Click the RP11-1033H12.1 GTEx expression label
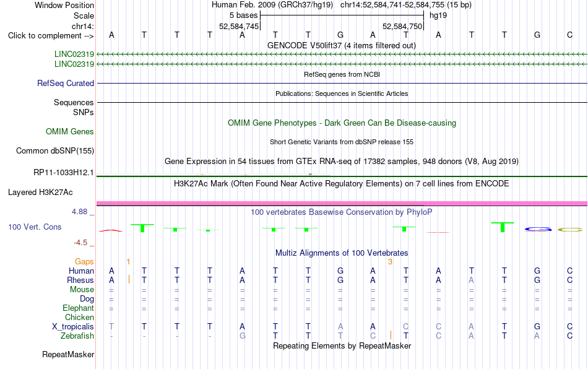The width and height of the screenshot is (588, 369). tap(64, 173)
